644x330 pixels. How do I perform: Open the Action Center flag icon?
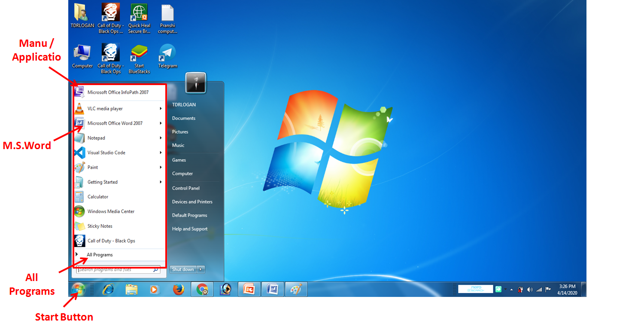(548, 290)
